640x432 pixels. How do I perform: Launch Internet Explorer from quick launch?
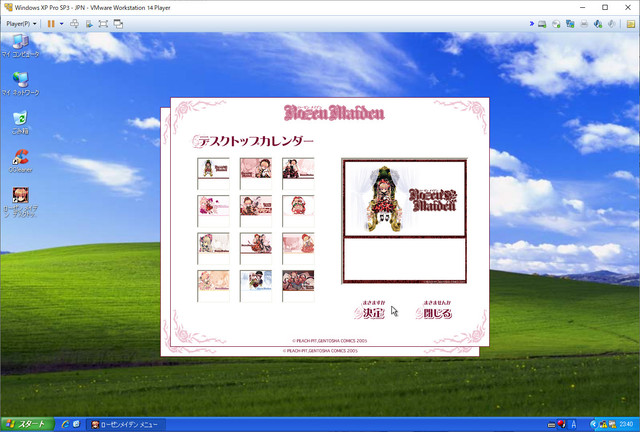tap(65, 424)
